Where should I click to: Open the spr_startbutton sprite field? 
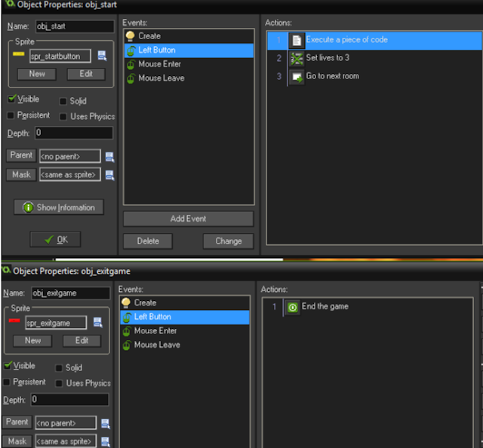point(60,57)
